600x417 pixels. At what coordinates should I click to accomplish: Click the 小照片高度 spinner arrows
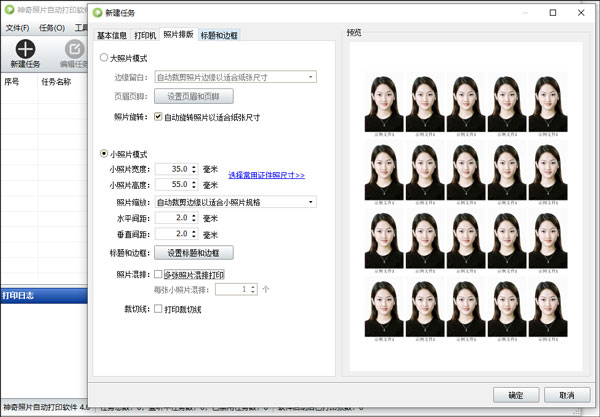click(x=194, y=185)
